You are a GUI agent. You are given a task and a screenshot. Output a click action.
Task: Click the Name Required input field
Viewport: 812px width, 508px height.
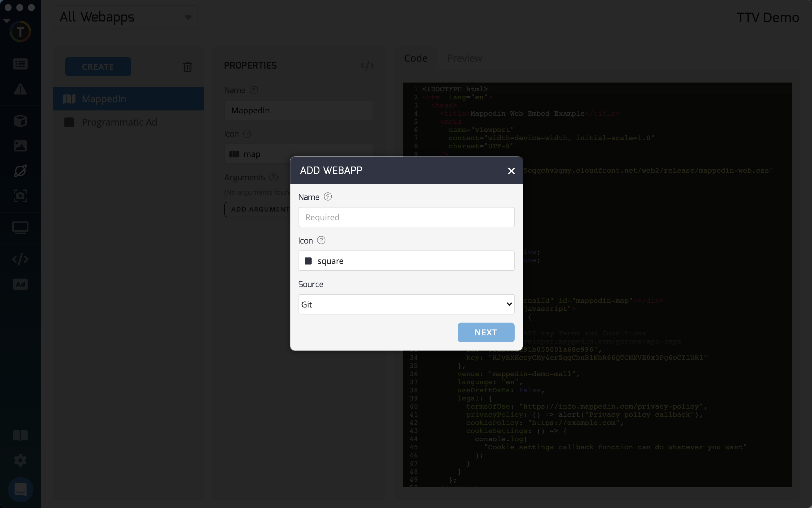[406, 217]
